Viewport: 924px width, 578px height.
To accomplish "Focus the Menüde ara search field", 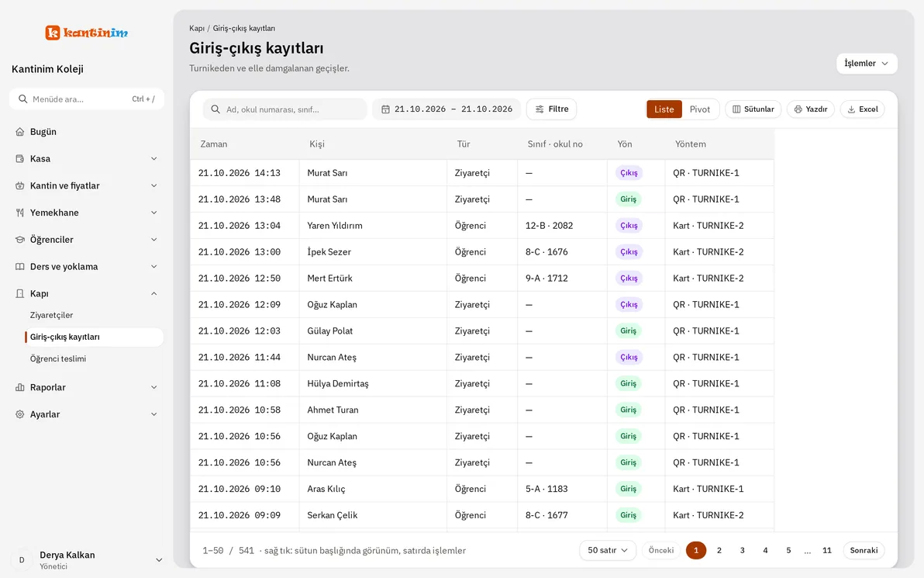I will pyautogui.click(x=87, y=99).
